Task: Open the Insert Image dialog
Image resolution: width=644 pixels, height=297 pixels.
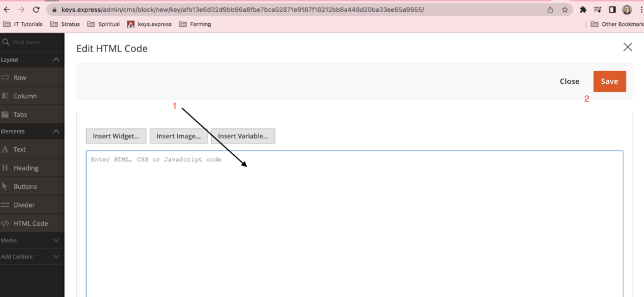Action: click(x=179, y=136)
